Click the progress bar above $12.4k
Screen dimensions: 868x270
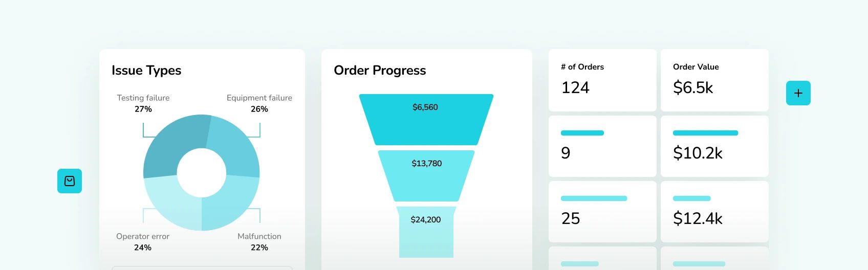[x=691, y=198]
